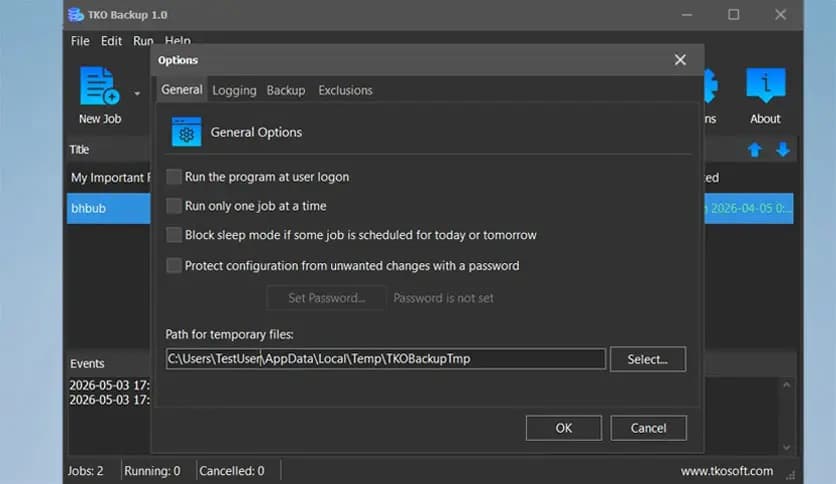Enable Protect configuration with a password

tap(174, 265)
